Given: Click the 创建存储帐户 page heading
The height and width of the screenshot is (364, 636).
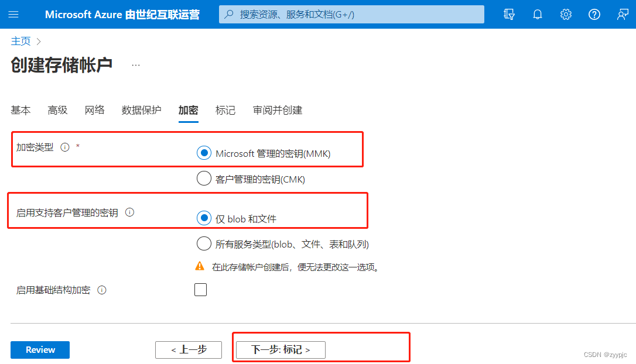Looking at the screenshot, I should 61,65.
